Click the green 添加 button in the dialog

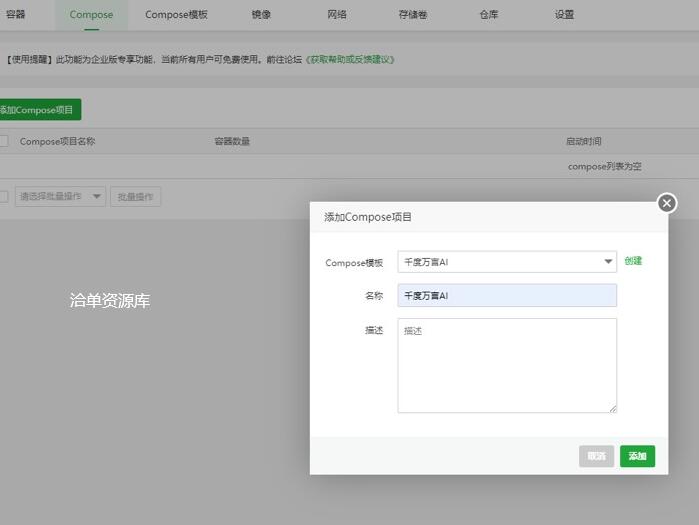(637, 456)
